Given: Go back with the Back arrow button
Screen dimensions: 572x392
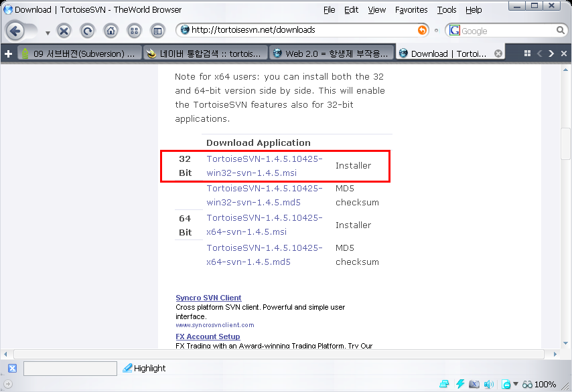Looking at the screenshot, I should (15, 31).
